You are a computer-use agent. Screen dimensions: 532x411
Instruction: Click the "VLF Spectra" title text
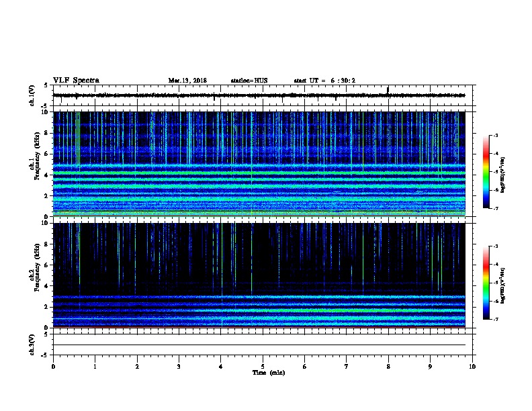[x=76, y=81]
